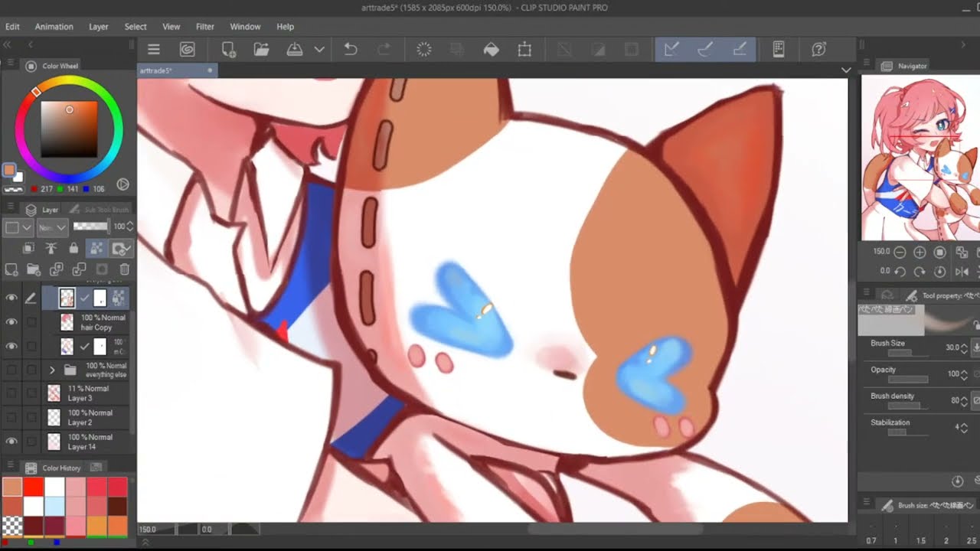Toggle Snap to Special Ruler button

pos(705,50)
